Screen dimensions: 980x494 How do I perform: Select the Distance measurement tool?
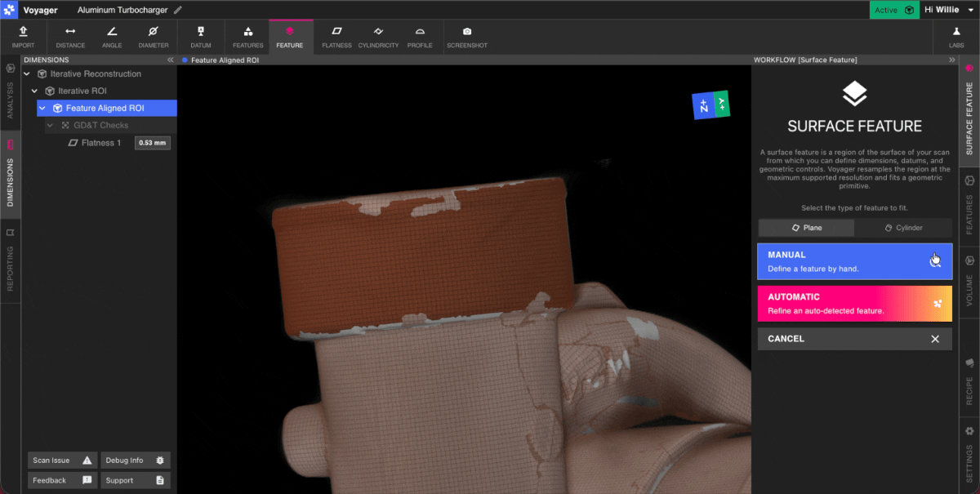[x=70, y=37]
